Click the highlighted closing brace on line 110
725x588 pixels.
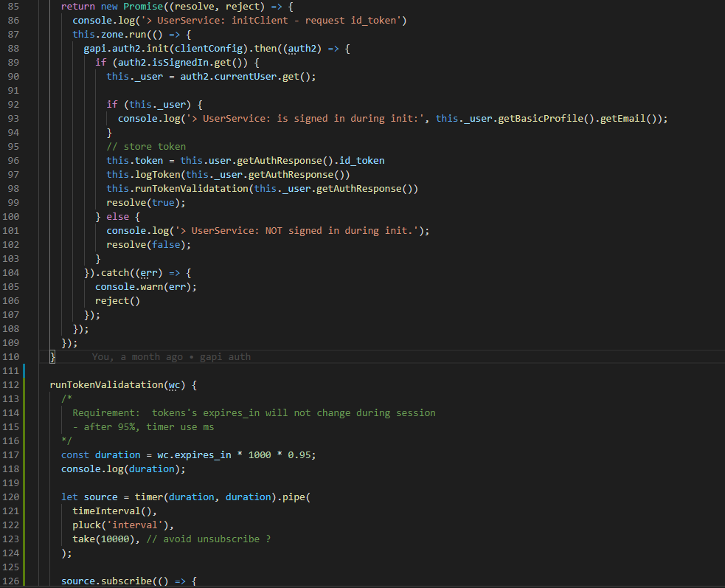click(52, 356)
